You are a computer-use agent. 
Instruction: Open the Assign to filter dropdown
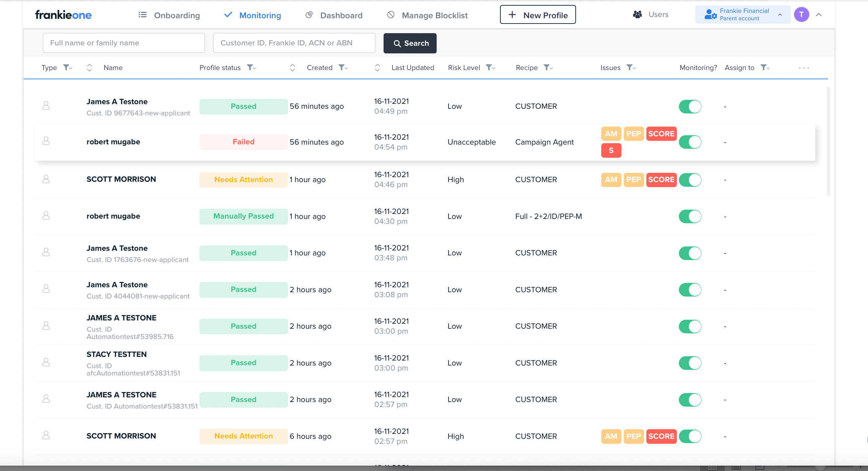(765, 68)
